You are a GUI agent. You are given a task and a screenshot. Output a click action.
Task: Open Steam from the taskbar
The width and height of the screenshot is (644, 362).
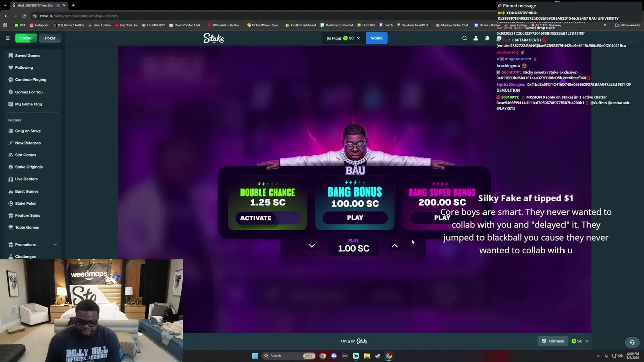tap(378, 356)
